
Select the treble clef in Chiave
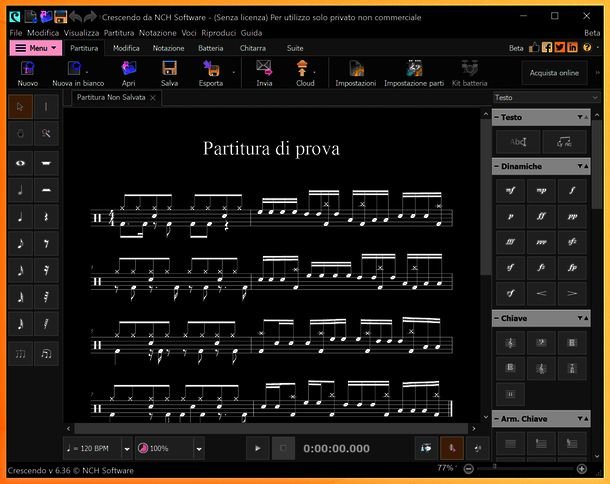pyautogui.click(x=510, y=343)
